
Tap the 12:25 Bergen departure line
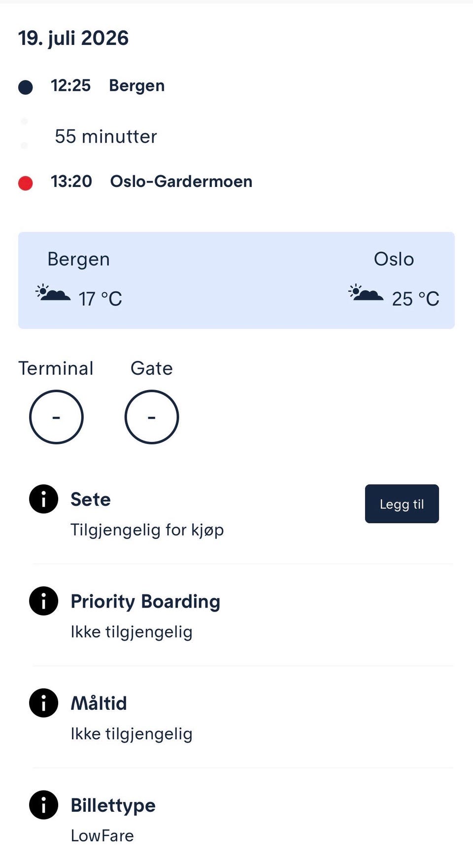(108, 86)
